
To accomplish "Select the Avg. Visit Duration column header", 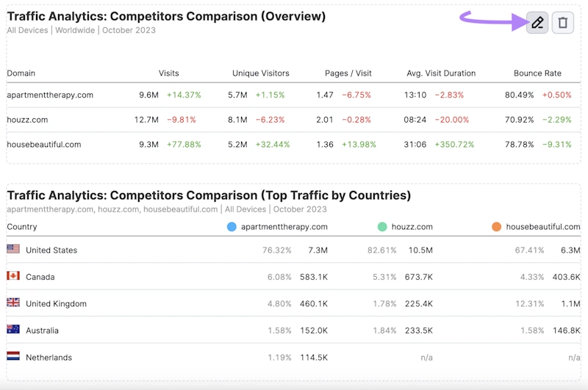I will click(441, 73).
